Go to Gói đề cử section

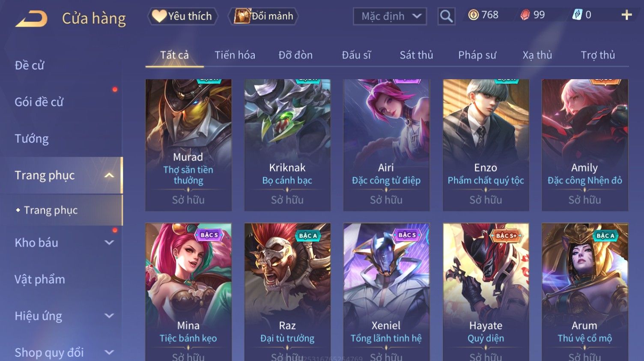pos(39,102)
